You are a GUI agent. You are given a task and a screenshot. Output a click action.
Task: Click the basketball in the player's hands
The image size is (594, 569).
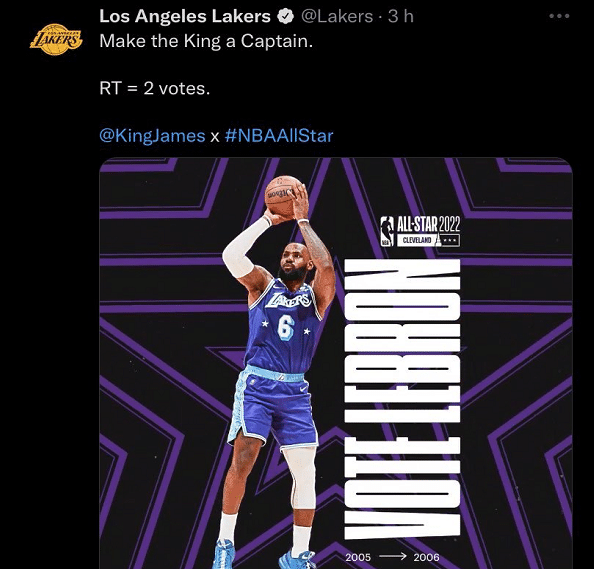point(285,197)
